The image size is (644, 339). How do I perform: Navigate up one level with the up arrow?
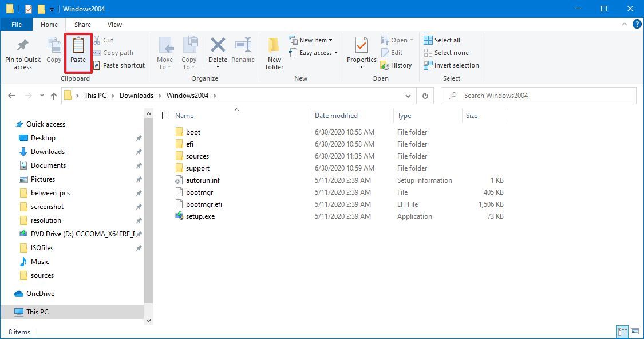[x=53, y=96]
